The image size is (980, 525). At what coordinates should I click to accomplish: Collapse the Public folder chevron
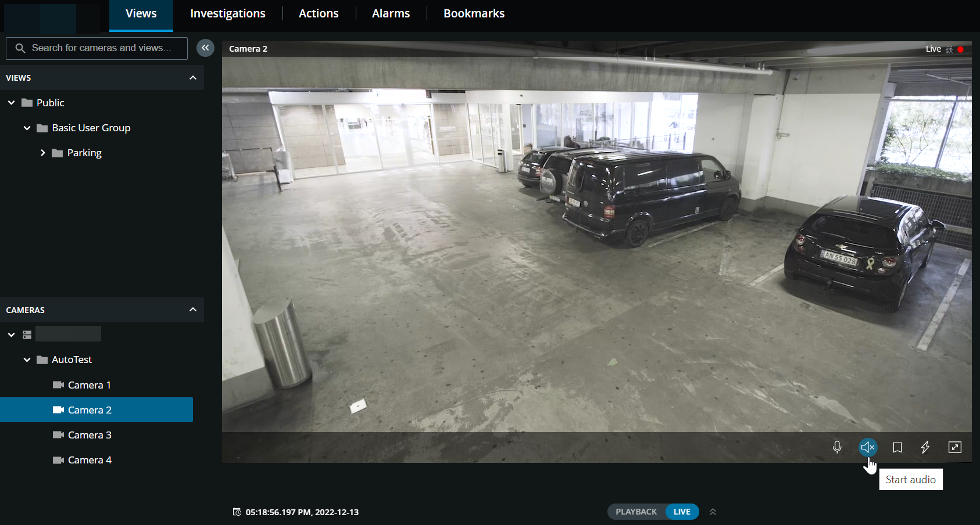pyautogui.click(x=11, y=103)
